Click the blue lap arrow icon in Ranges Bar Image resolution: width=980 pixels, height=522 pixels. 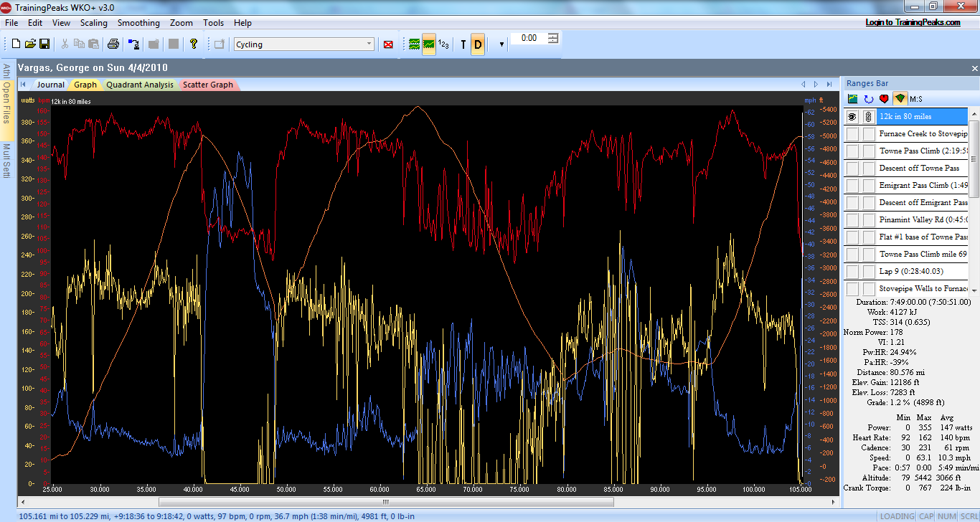point(869,99)
